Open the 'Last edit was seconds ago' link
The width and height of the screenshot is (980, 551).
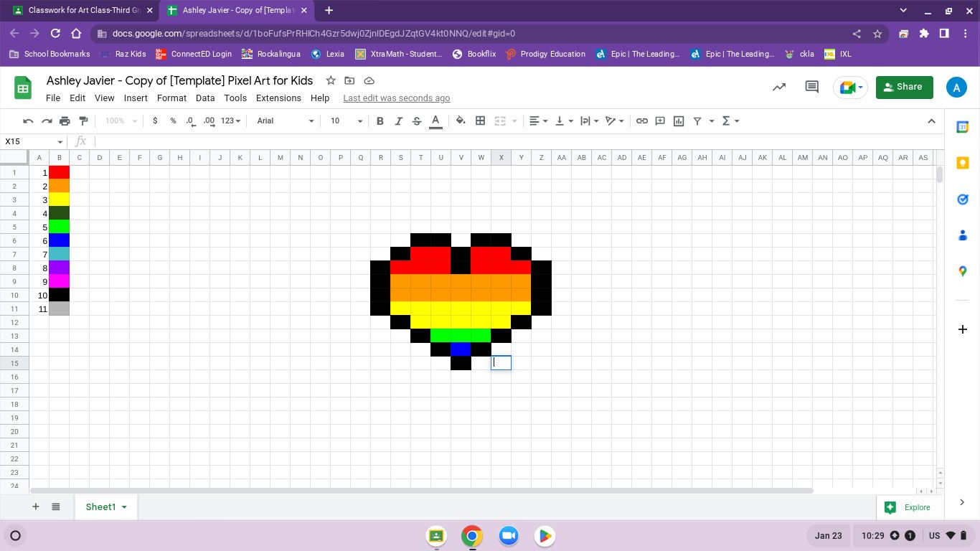click(396, 98)
